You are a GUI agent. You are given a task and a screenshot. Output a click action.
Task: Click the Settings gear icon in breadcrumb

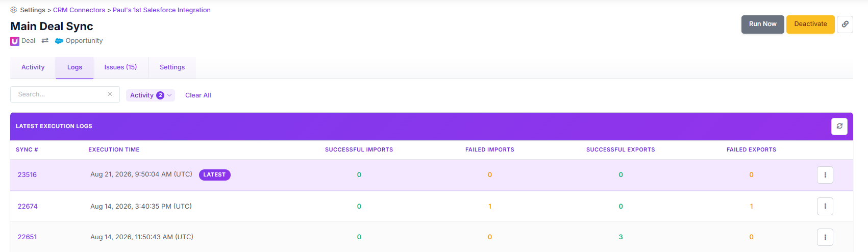(x=14, y=10)
